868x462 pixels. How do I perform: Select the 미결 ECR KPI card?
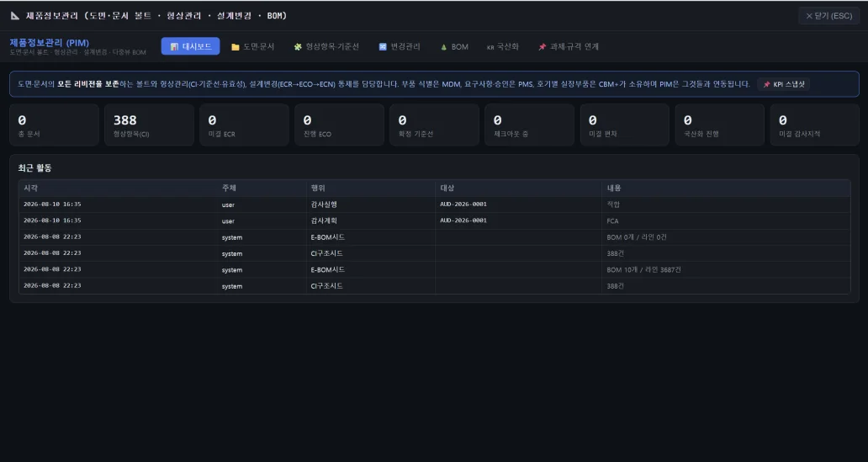[x=244, y=125]
